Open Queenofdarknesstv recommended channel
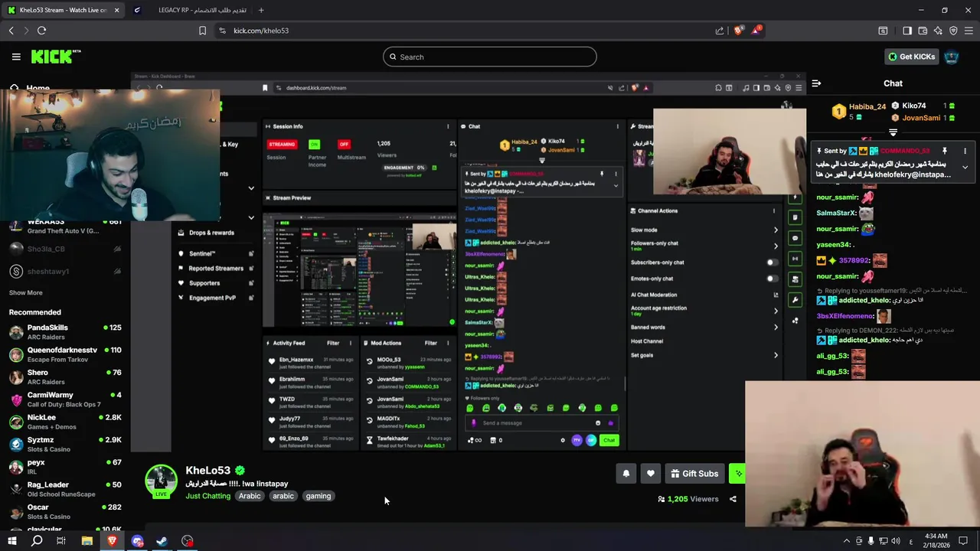980x551 pixels. 65,354
